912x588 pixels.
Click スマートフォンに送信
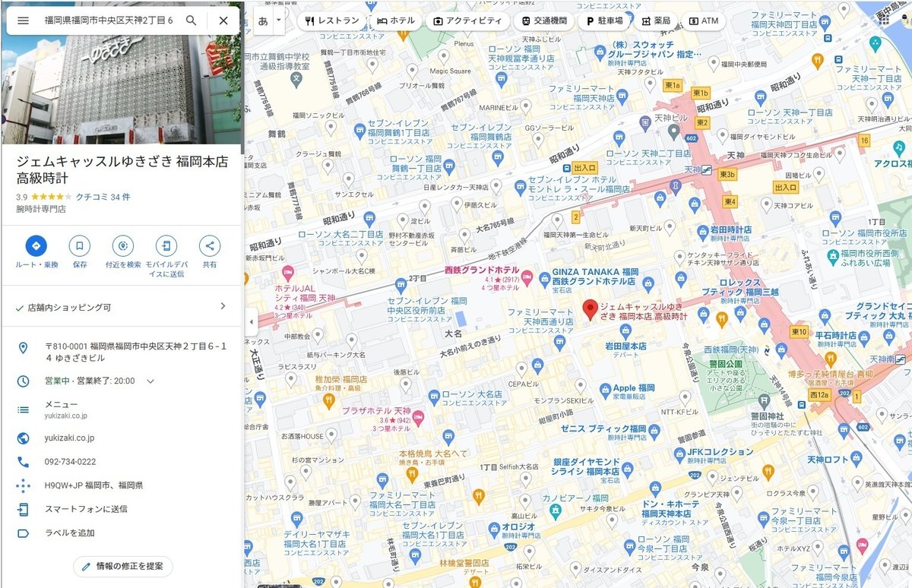[86, 509]
